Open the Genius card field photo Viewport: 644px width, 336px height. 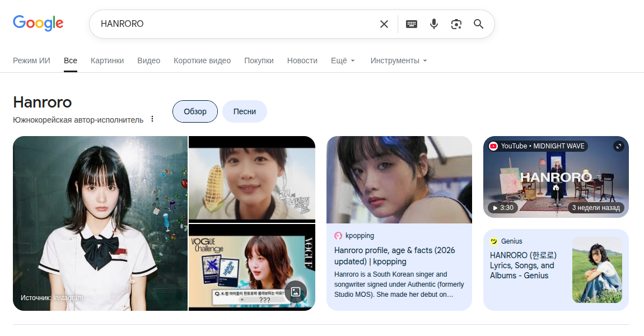click(597, 270)
